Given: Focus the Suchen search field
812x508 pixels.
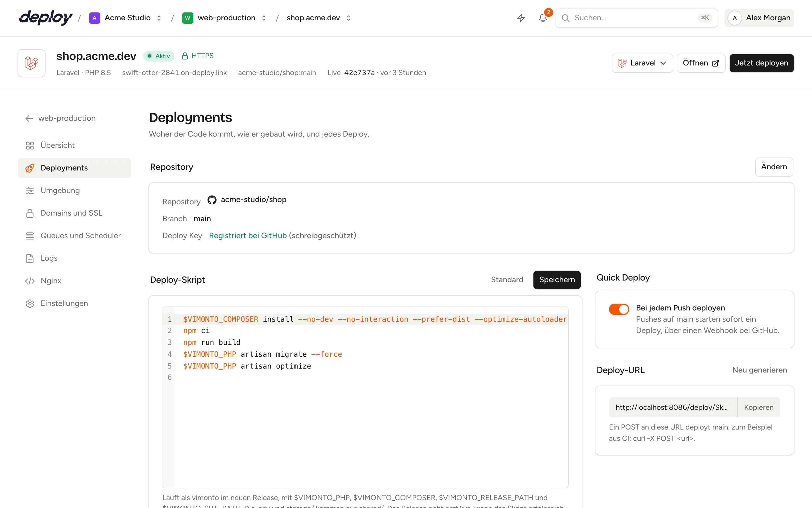Looking at the screenshot, I should [x=636, y=18].
